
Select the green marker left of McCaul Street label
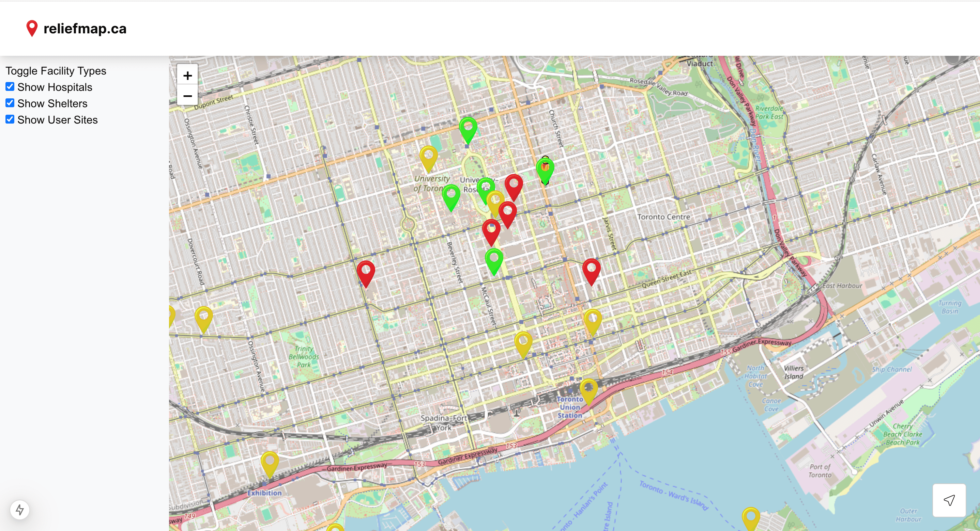pyautogui.click(x=494, y=259)
